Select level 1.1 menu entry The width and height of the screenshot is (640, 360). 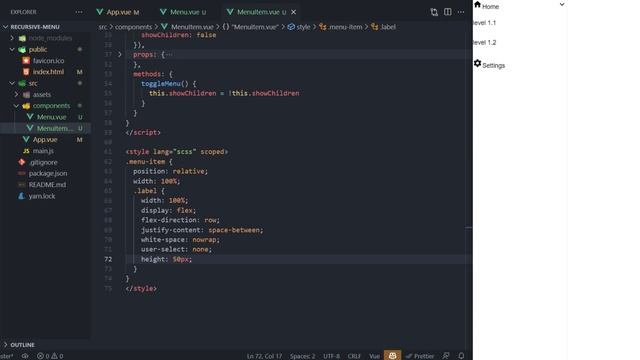click(484, 23)
